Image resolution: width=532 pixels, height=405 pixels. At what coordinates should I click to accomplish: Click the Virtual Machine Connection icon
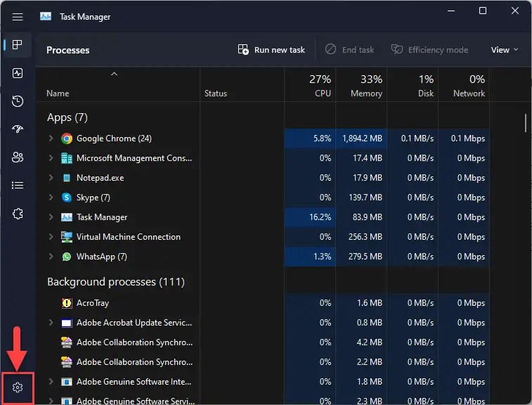pos(67,237)
